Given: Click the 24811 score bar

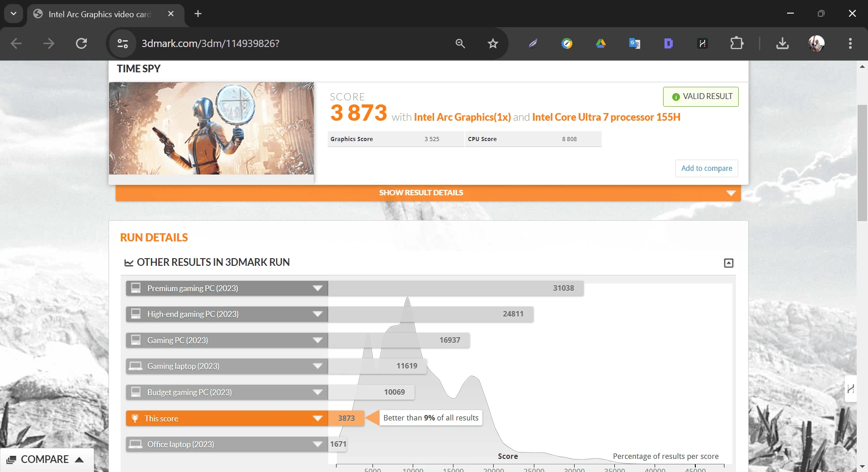Looking at the screenshot, I should pos(431,314).
